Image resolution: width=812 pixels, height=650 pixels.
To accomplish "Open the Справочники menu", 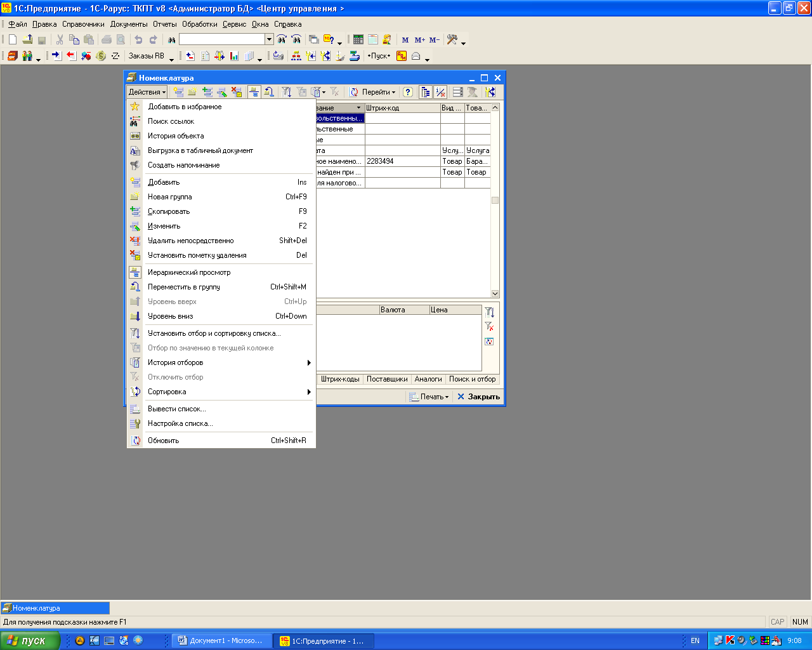I will [x=83, y=24].
